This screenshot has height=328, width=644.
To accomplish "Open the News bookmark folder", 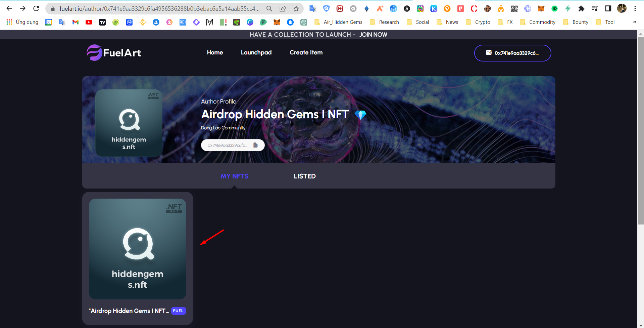I will [447, 22].
